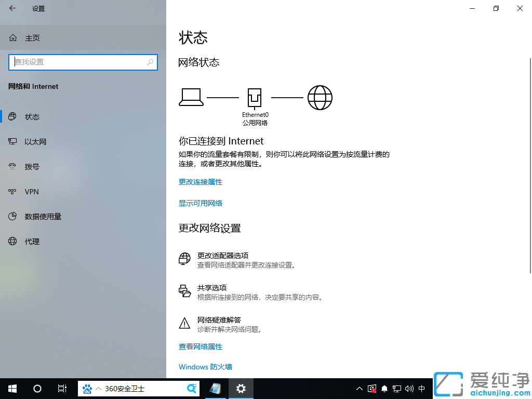Open the VPN settings section
Screen dimensions: 532x399
pos(31,192)
